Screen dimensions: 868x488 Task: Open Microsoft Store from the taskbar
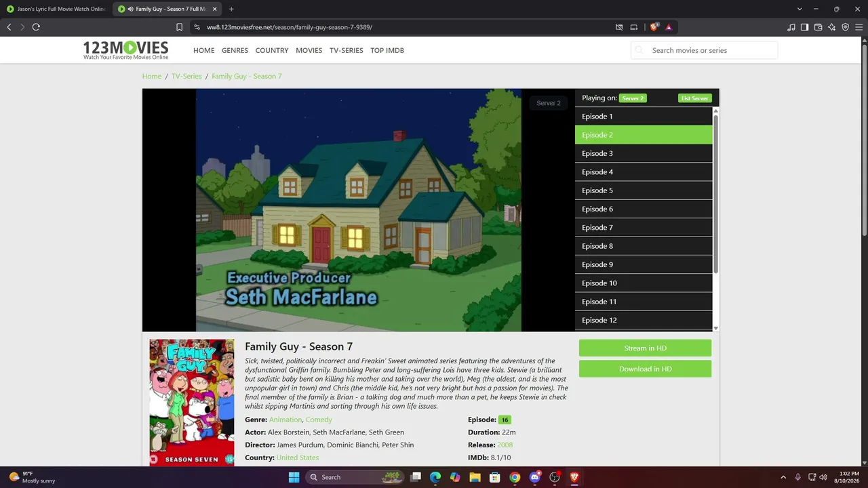495,477
